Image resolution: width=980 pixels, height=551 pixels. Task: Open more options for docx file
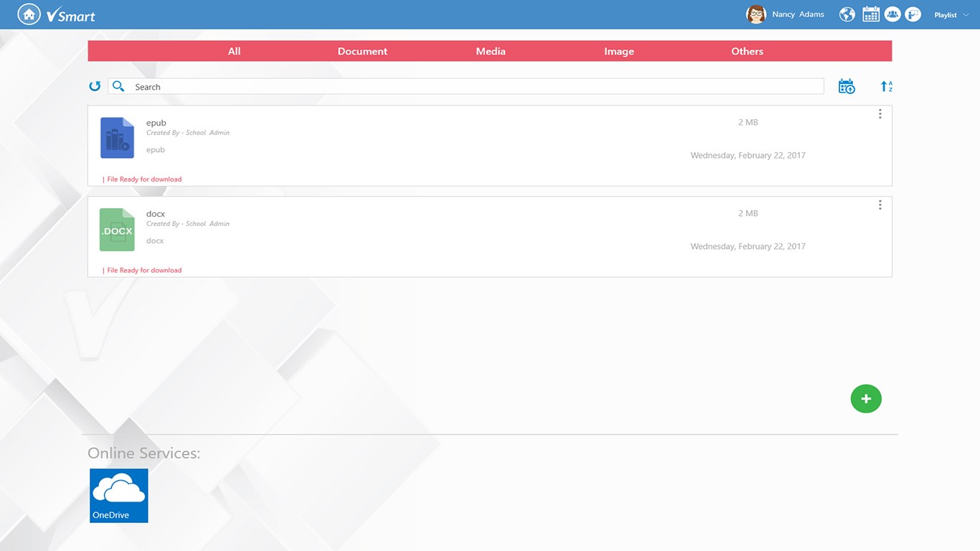tap(880, 205)
